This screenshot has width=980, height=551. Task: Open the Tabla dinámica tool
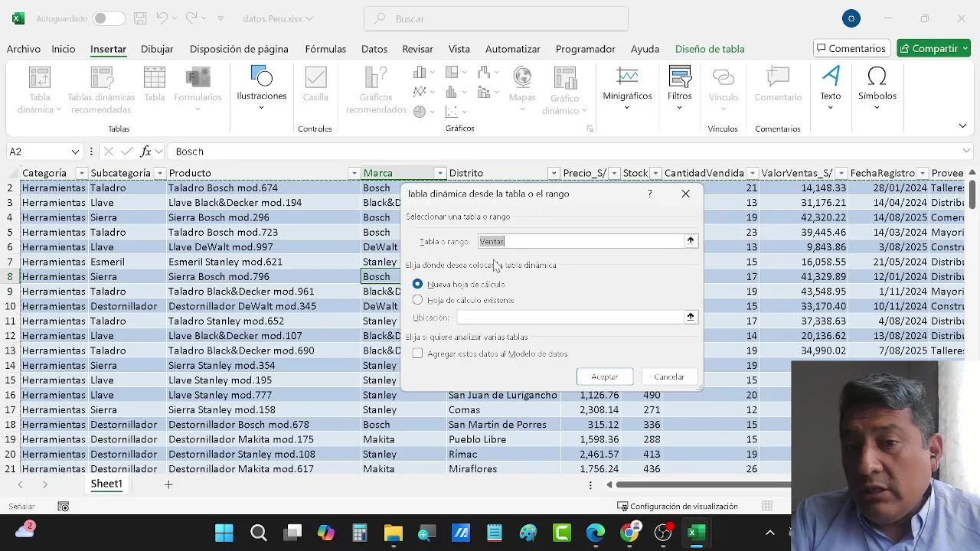point(39,90)
